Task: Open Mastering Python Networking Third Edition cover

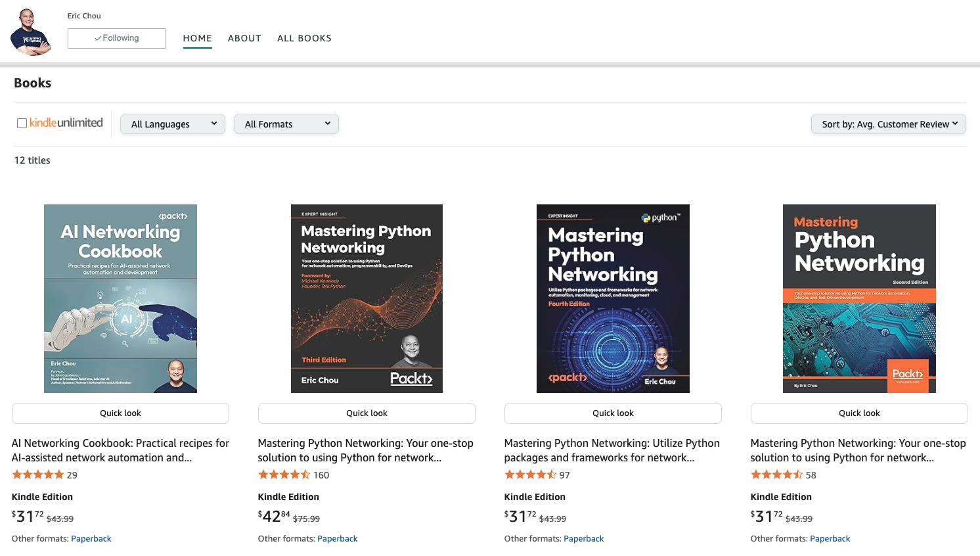Action: coord(367,298)
